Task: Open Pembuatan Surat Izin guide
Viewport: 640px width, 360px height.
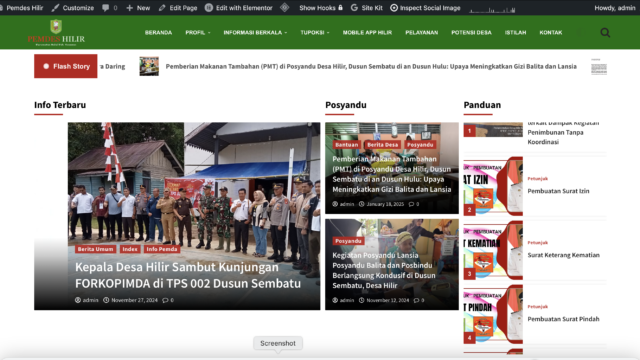Action: [x=558, y=191]
